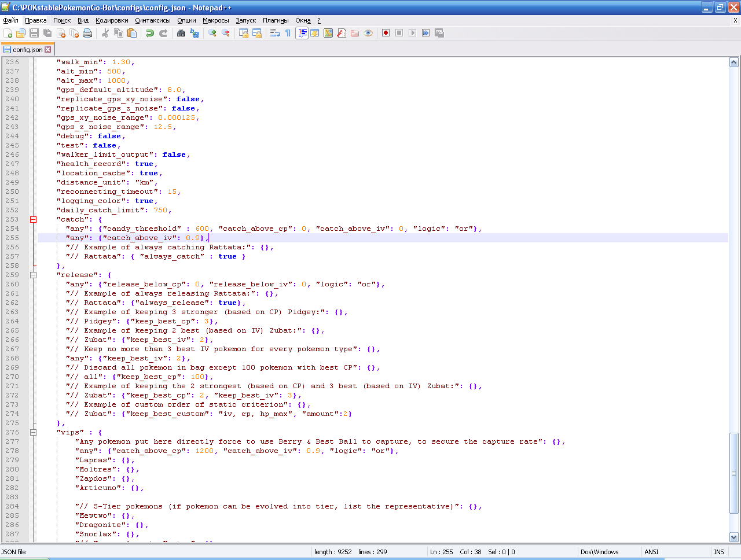Viewport: 741px width, 560px height.
Task: Close the current document via toolbar icon
Action: tap(61, 33)
